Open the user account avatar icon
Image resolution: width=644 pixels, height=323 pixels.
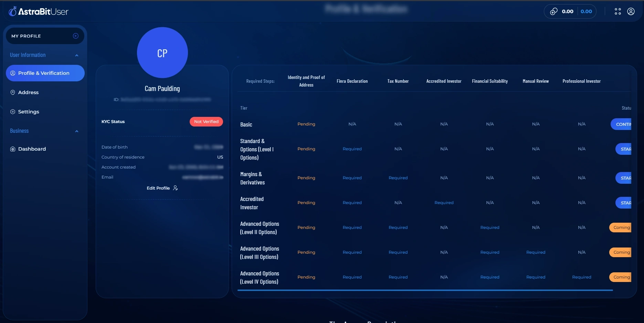631,11
